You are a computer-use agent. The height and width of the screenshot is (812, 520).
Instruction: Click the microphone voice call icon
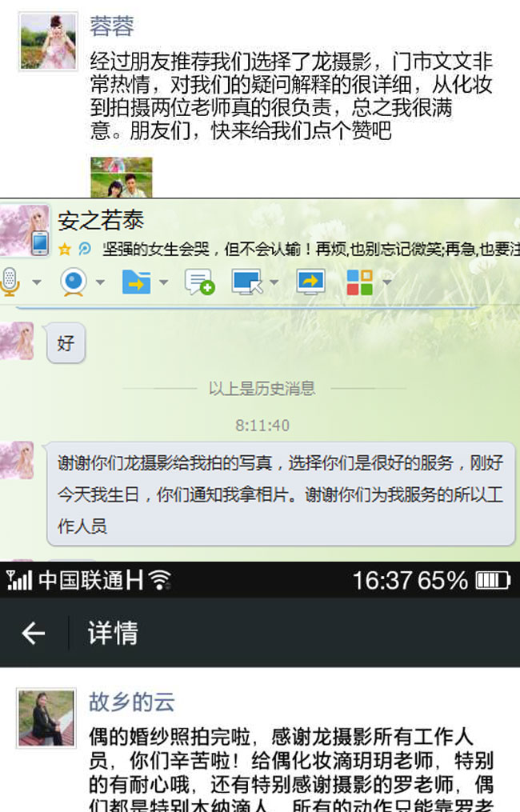(x=8, y=282)
